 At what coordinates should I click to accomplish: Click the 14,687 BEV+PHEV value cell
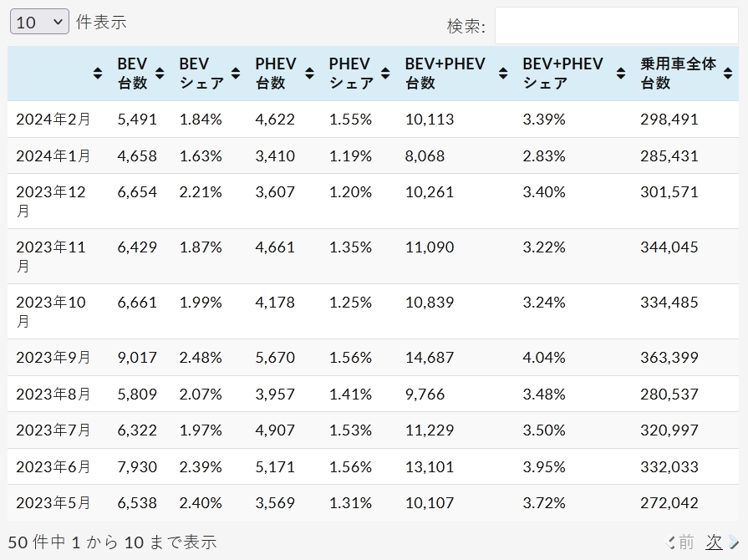tap(430, 357)
